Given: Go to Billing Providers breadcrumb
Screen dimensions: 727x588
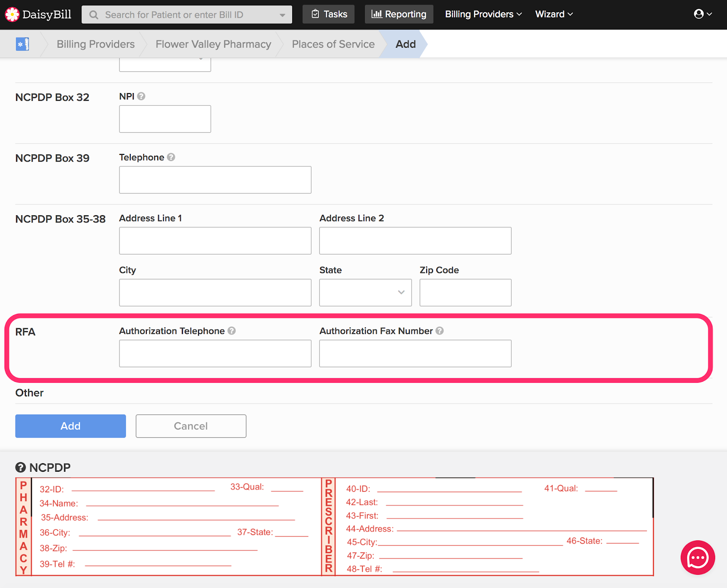Looking at the screenshot, I should 96,44.
